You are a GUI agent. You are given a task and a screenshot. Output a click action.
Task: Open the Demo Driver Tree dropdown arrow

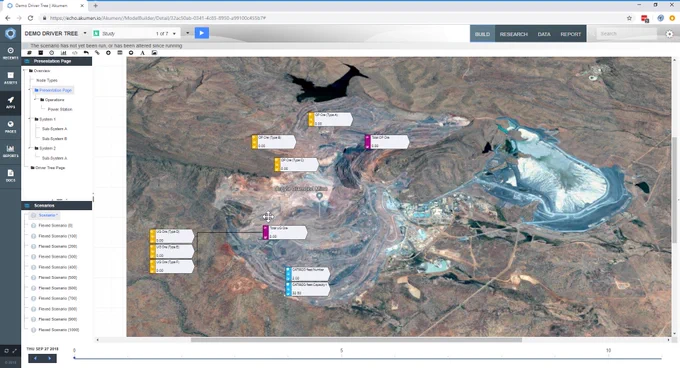pos(85,33)
